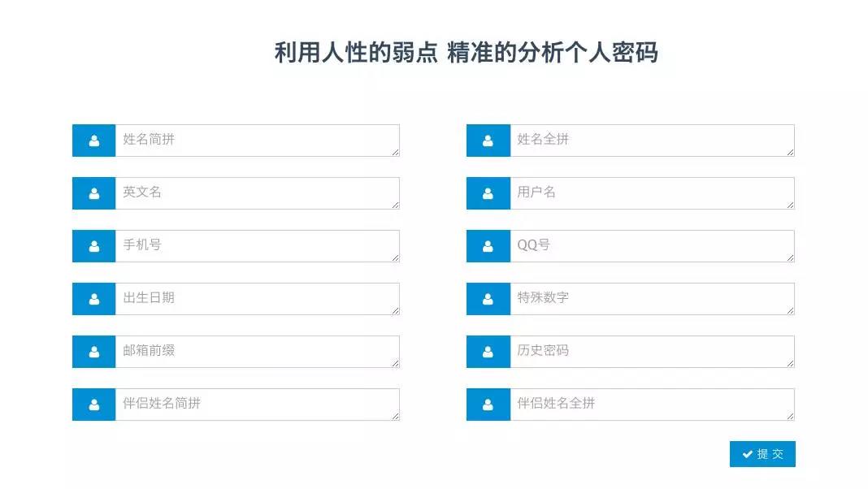Click user icon beside QQ号 field
Screen dimensions: 868x489
(x=488, y=246)
